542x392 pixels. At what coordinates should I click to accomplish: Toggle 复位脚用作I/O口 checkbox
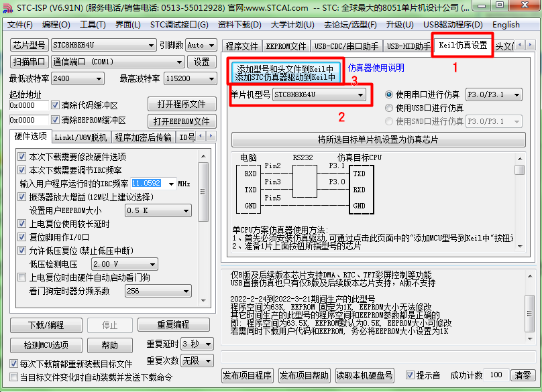coord(21,237)
